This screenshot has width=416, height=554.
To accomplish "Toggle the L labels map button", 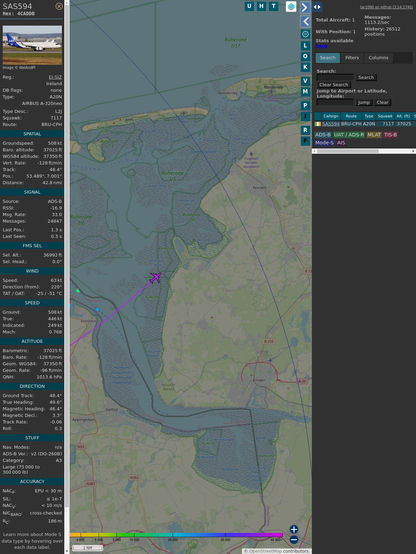I will (305, 46).
